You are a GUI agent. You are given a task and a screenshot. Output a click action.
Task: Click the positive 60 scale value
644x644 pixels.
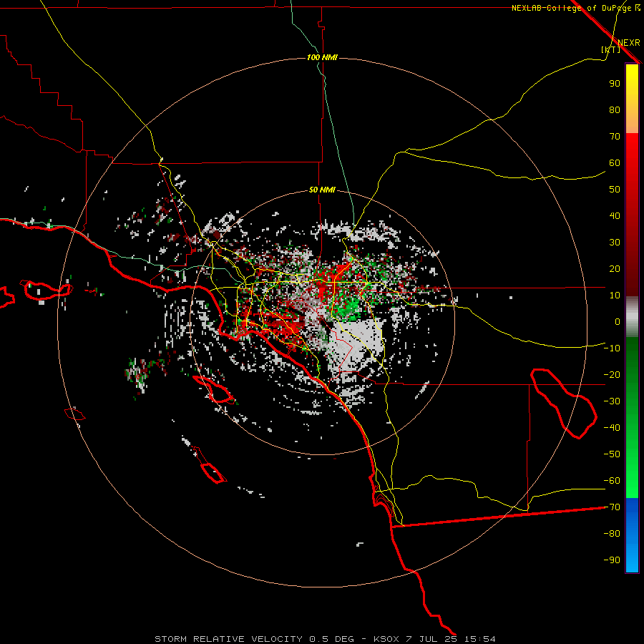(615, 162)
